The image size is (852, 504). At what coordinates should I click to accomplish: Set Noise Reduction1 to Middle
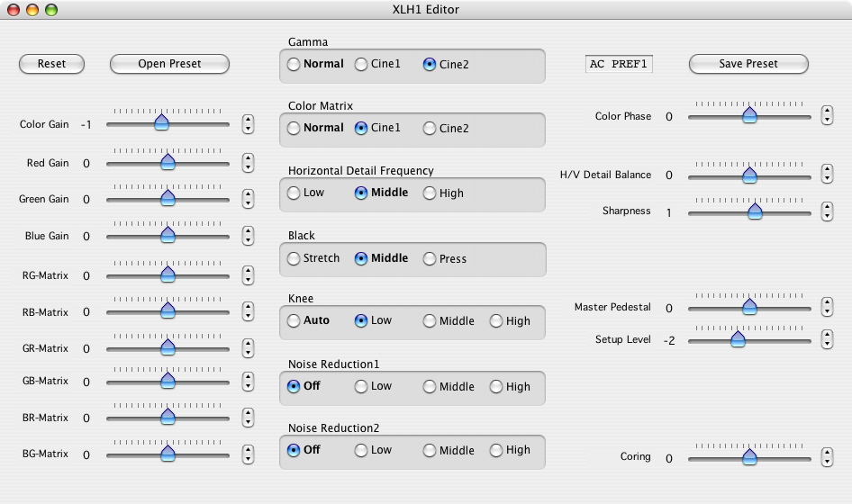pos(430,386)
